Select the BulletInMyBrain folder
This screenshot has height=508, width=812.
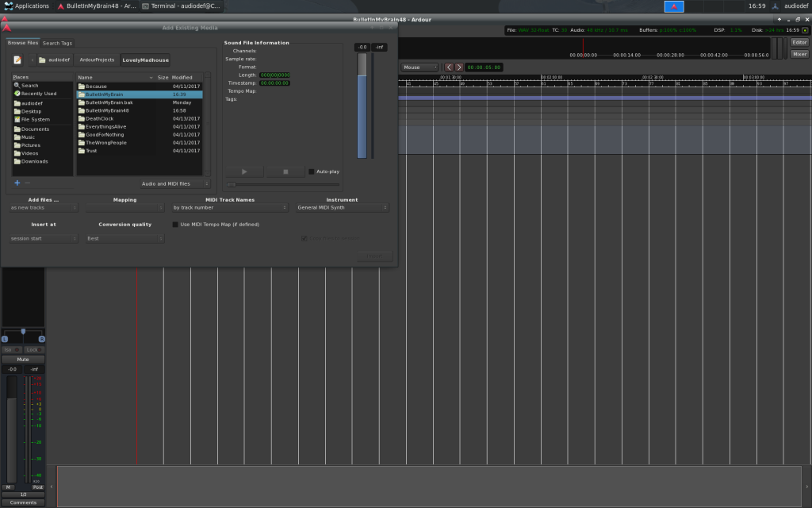[140, 95]
